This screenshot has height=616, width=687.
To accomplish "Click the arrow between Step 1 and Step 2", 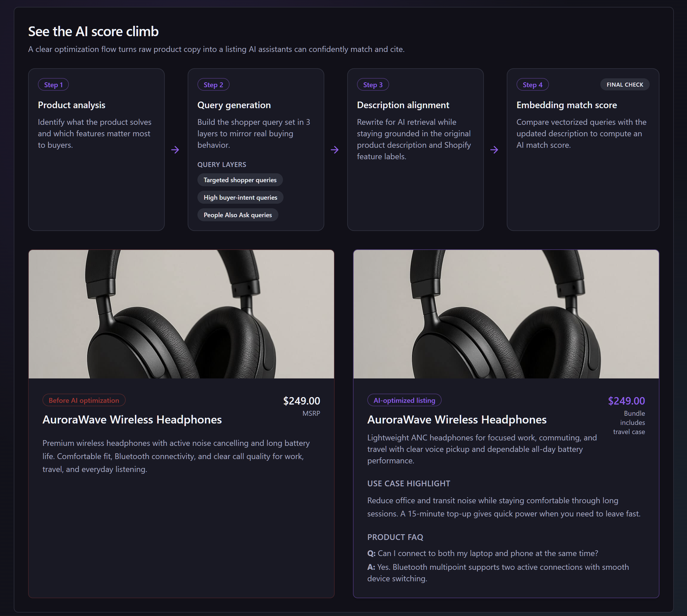I will pos(176,150).
